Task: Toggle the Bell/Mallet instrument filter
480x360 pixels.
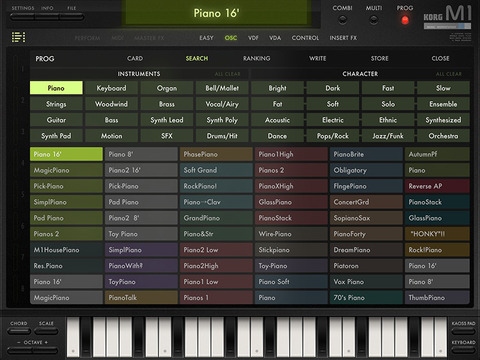Action: 222,88
